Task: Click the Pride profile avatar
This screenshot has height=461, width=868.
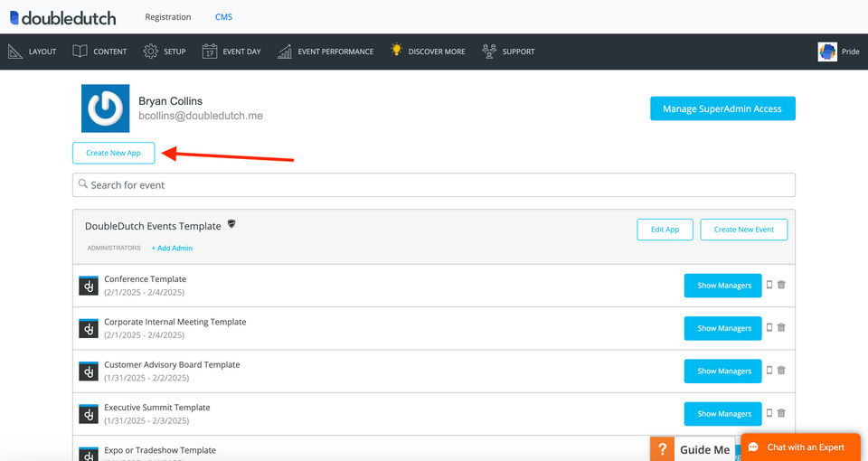Action: [827, 52]
